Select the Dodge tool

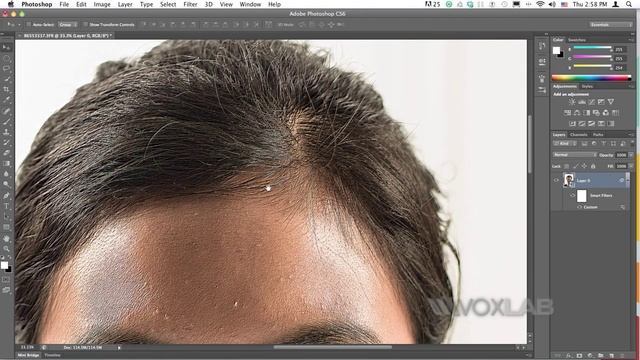6,184
